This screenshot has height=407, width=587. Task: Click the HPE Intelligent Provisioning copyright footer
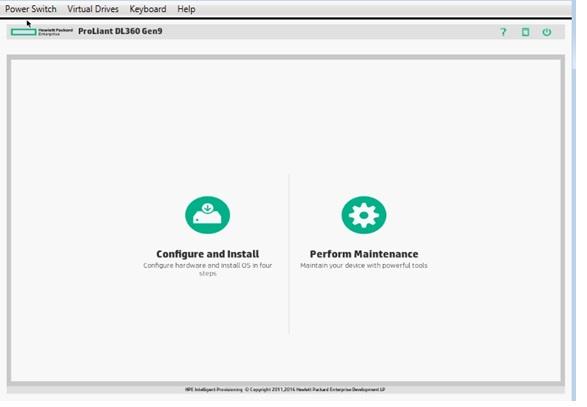[285, 389]
